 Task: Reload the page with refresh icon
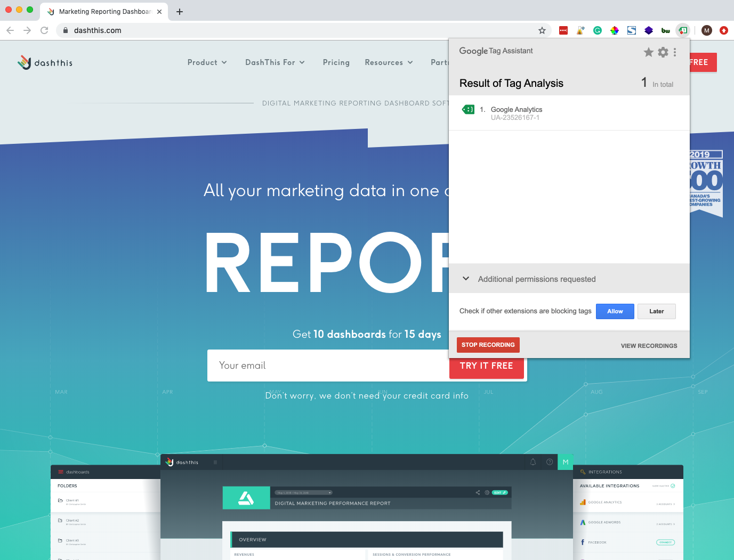click(44, 30)
